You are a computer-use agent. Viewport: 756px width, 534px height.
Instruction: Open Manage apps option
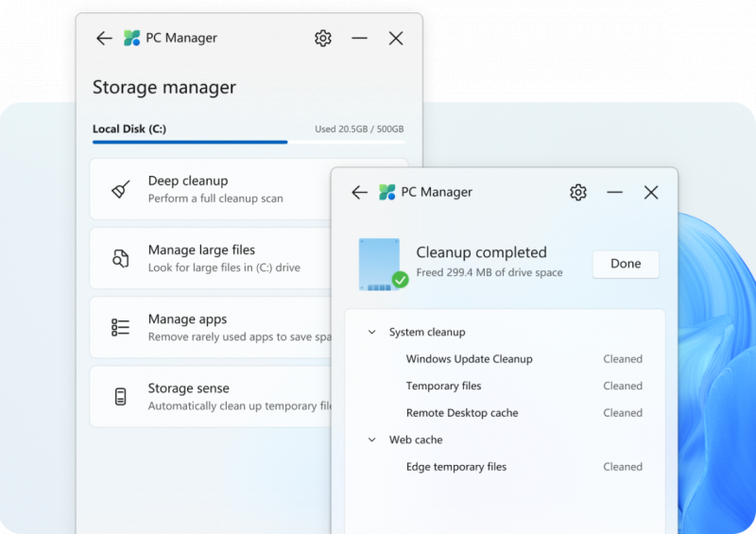point(211,328)
